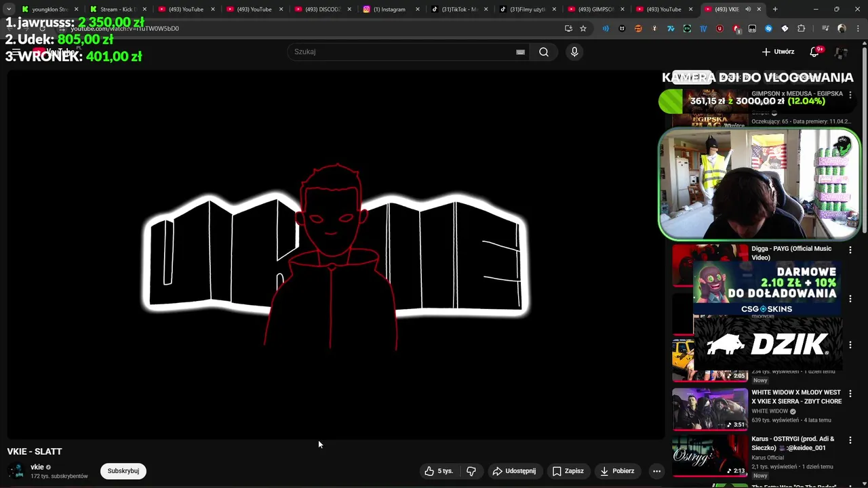Click the black cat extension icon

pos(622,28)
